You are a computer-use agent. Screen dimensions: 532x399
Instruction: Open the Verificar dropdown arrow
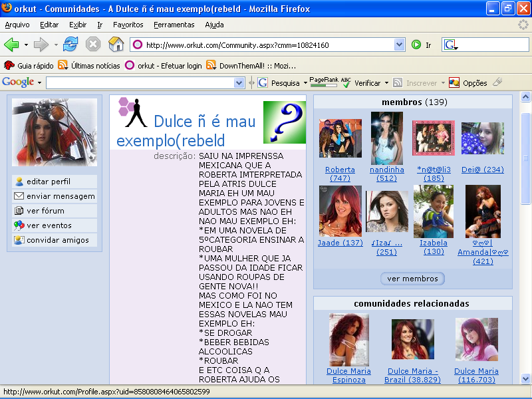pyautogui.click(x=386, y=82)
